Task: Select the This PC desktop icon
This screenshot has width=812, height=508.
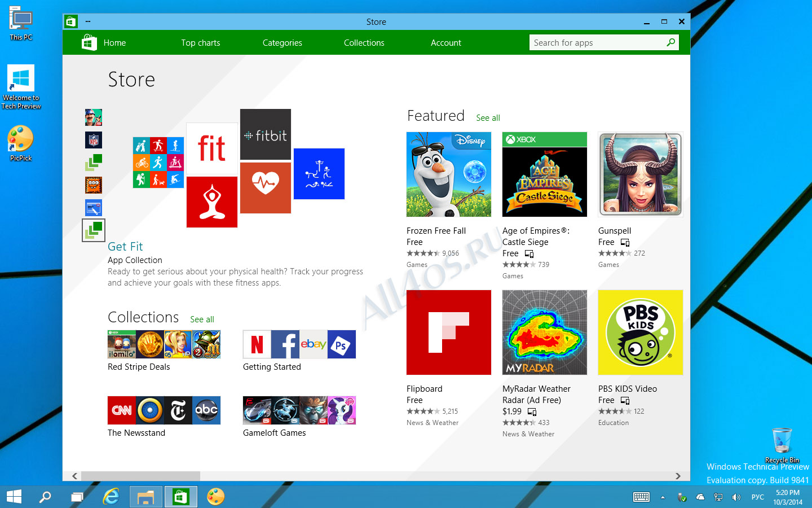Action: [x=21, y=23]
